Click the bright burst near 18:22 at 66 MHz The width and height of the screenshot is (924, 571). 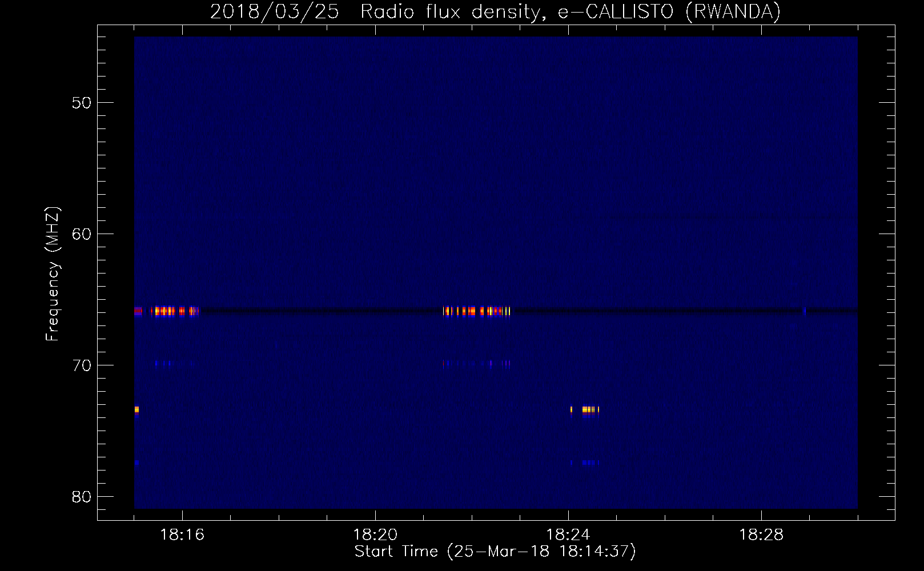pyautogui.click(x=477, y=311)
